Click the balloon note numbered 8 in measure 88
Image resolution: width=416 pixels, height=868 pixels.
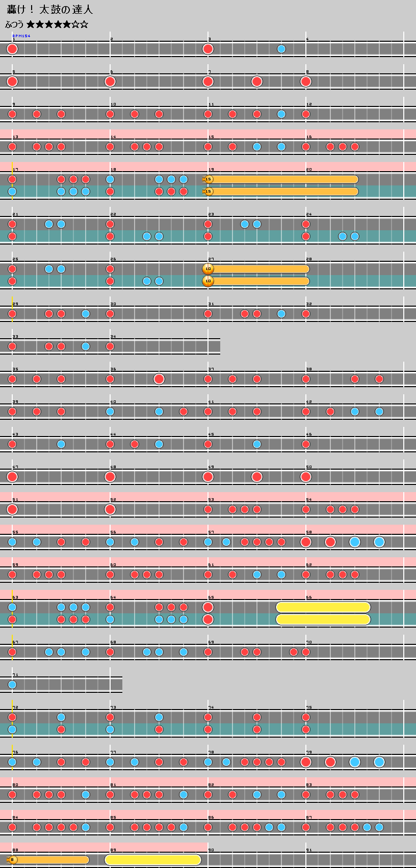12,860
